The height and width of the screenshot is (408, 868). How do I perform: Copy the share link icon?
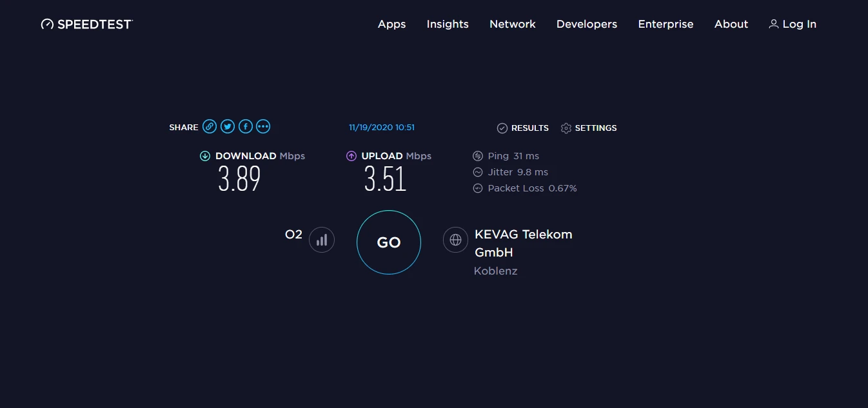pos(210,126)
